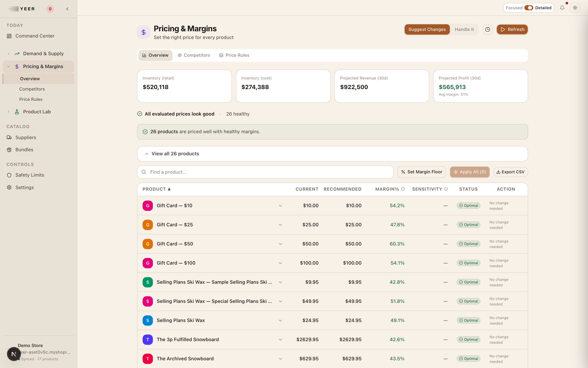Click Gift Card $10 avatar
Image resolution: width=588 pixels, height=368 pixels.
click(x=148, y=206)
